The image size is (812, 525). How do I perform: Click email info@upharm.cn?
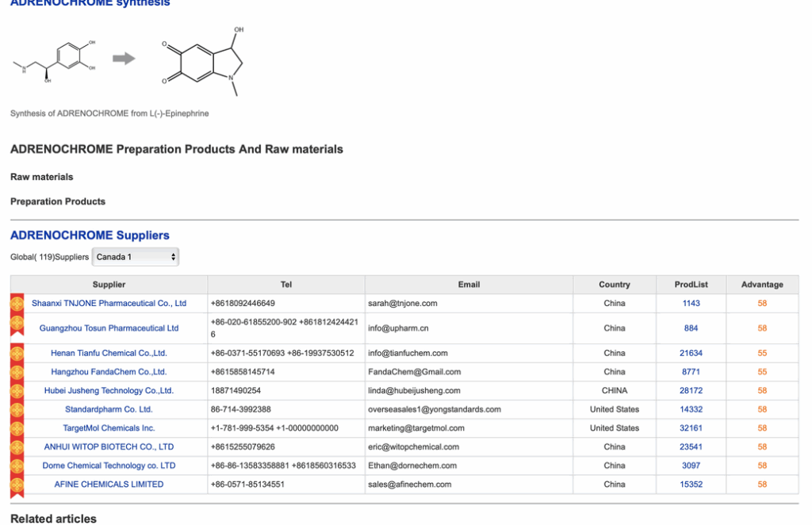[398, 328]
